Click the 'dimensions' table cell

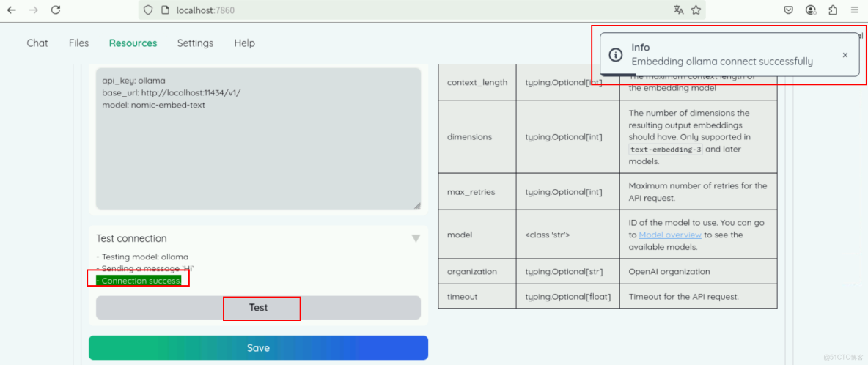coord(477,136)
